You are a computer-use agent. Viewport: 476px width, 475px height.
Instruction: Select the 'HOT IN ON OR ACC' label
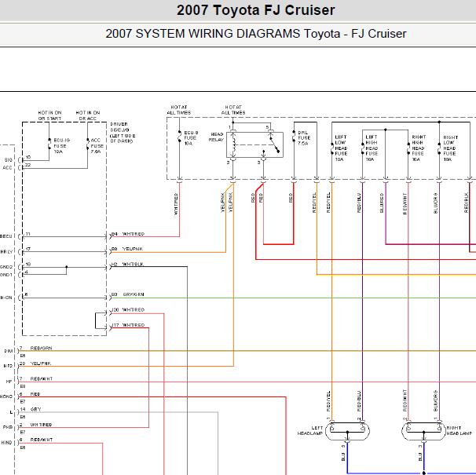[88, 115]
